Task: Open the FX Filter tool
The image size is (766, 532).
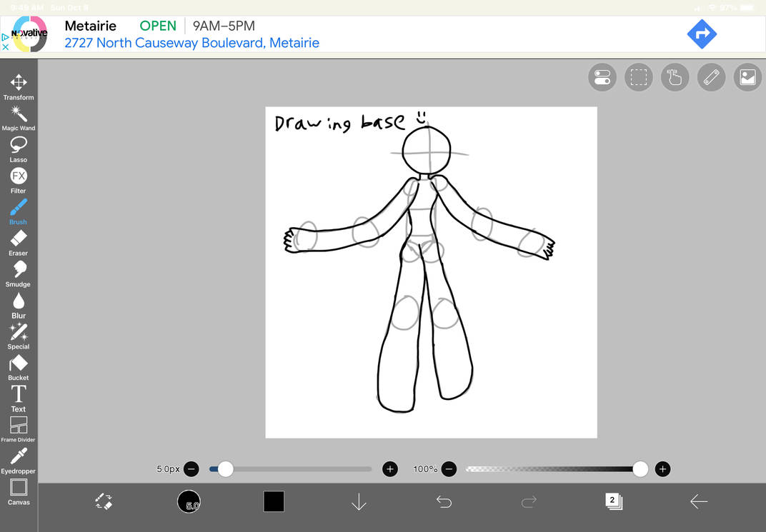Action: (18, 178)
